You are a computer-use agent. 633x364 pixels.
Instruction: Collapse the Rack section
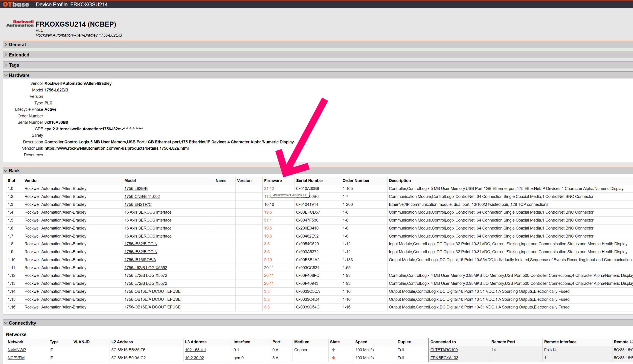(6, 170)
